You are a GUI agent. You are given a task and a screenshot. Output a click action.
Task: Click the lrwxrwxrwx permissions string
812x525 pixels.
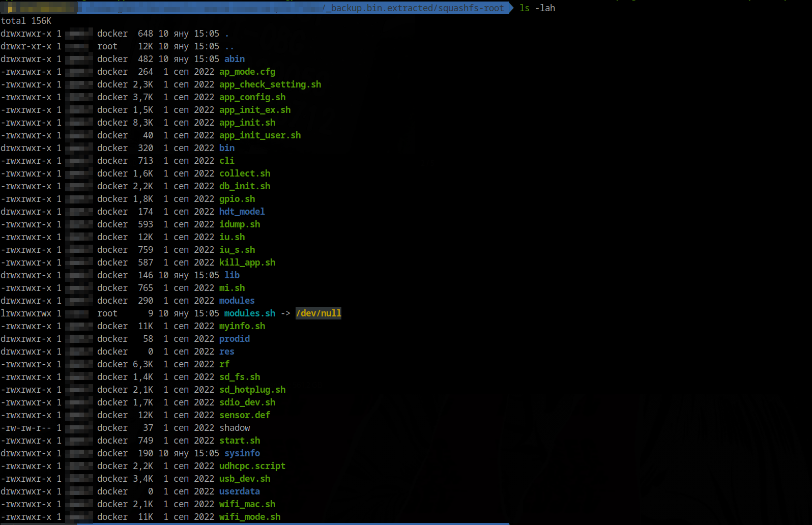26,313
